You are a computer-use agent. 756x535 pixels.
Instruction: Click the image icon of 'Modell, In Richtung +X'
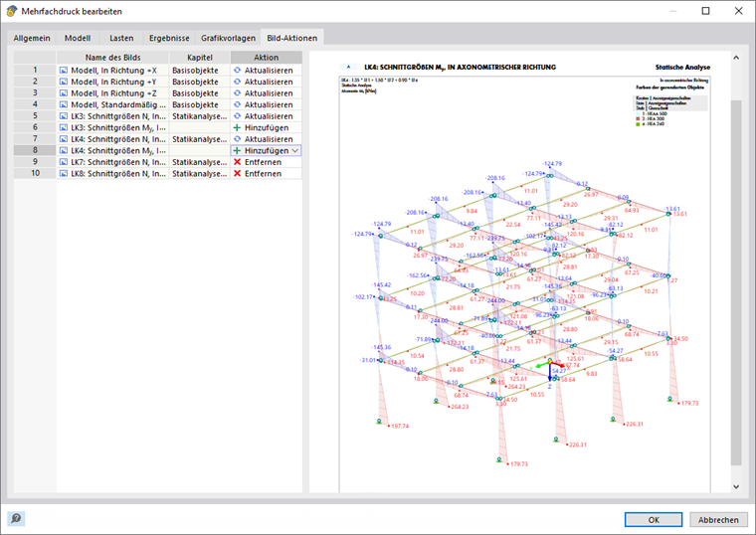tap(64, 71)
